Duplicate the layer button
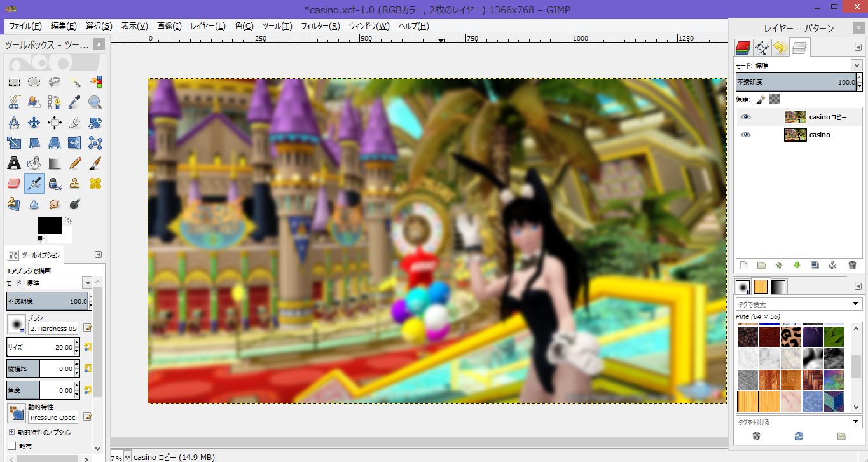The image size is (868, 462). 815,266
